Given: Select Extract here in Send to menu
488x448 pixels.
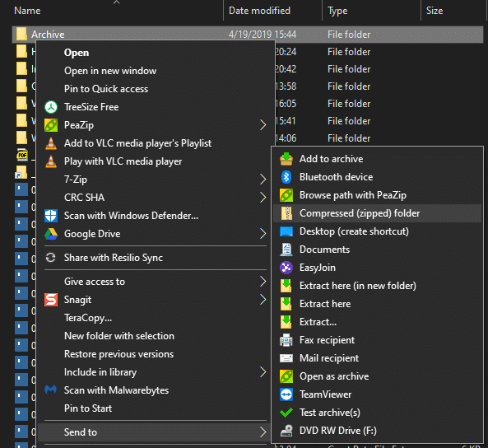Looking at the screenshot, I should pyautogui.click(x=325, y=304).
